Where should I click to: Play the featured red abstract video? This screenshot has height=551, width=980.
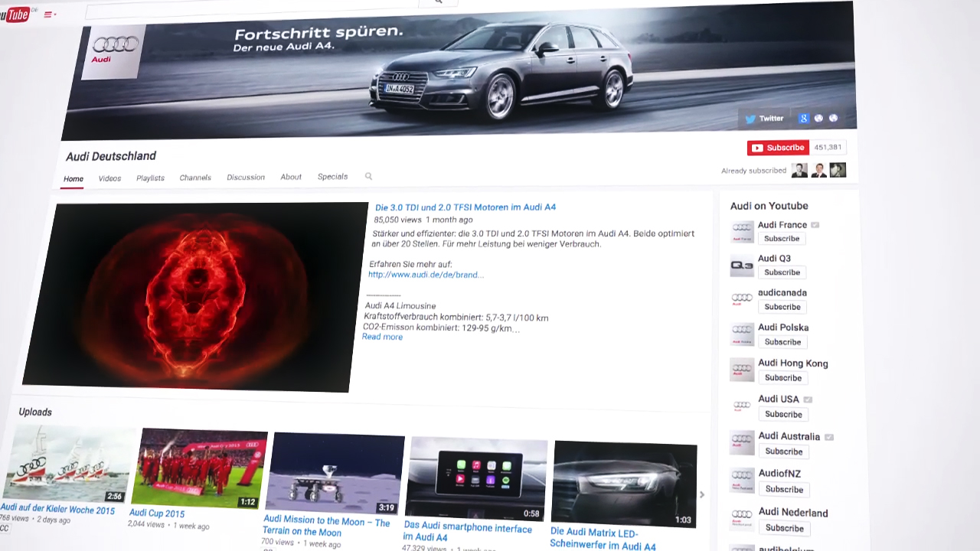coord(195,297)
